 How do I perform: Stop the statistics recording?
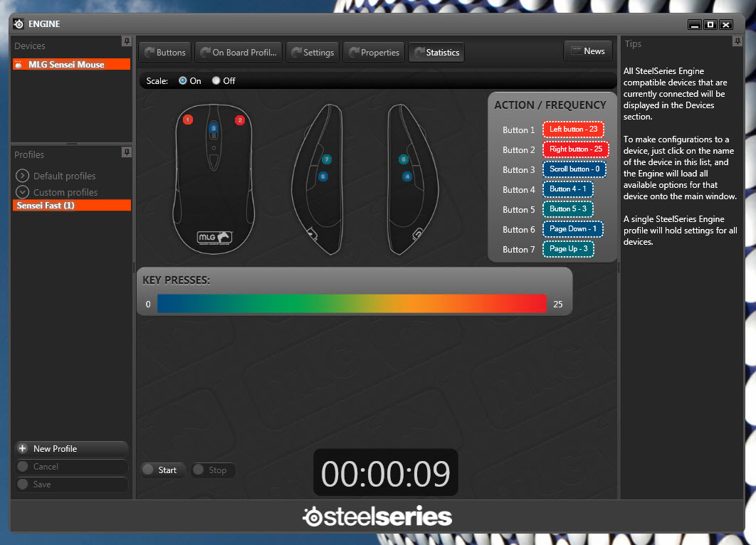click(x=213, y=470)
